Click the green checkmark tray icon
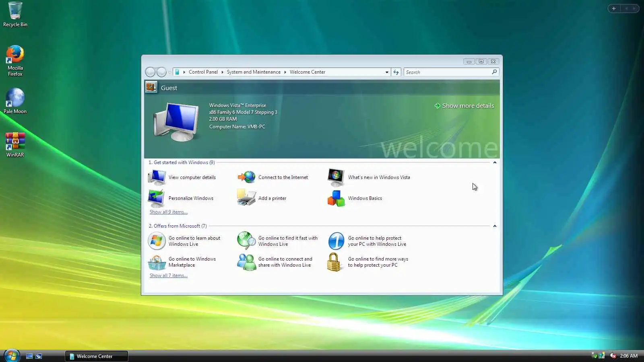Screen dimensions: 644x362 click(594, 356)
